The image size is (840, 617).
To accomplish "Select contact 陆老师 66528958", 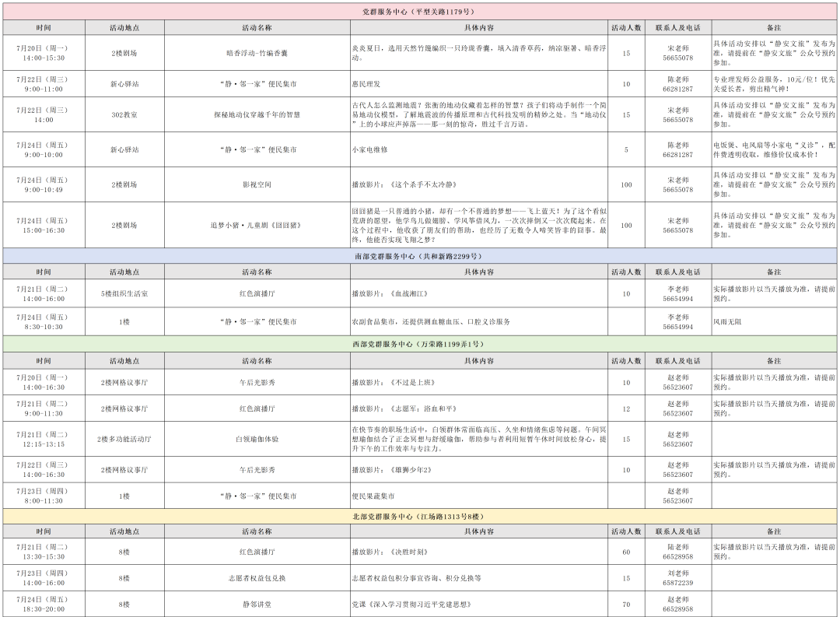I will click(678, 552).
